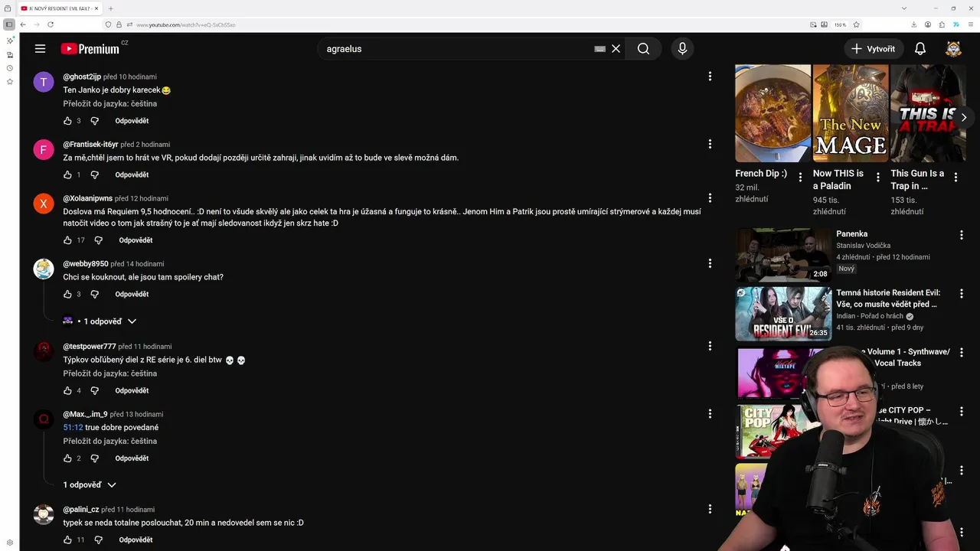Like the comment by @testpower777

[x=67, y=391]
